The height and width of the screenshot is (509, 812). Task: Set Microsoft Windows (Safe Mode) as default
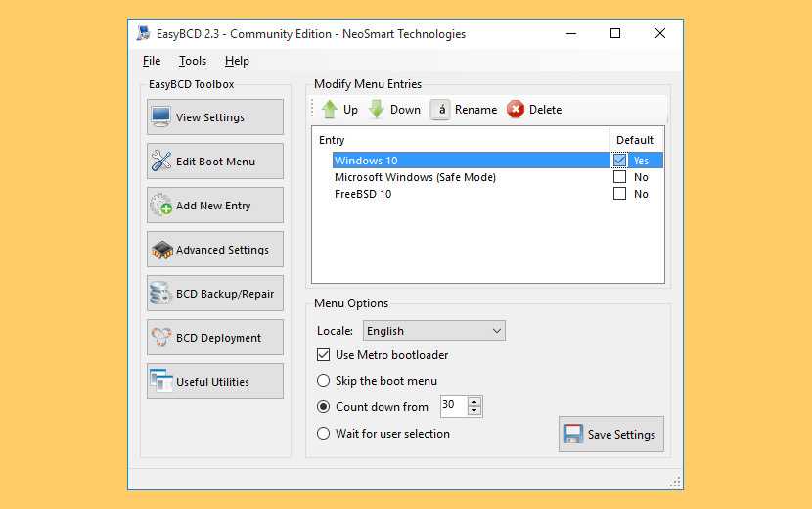(619, 177)
